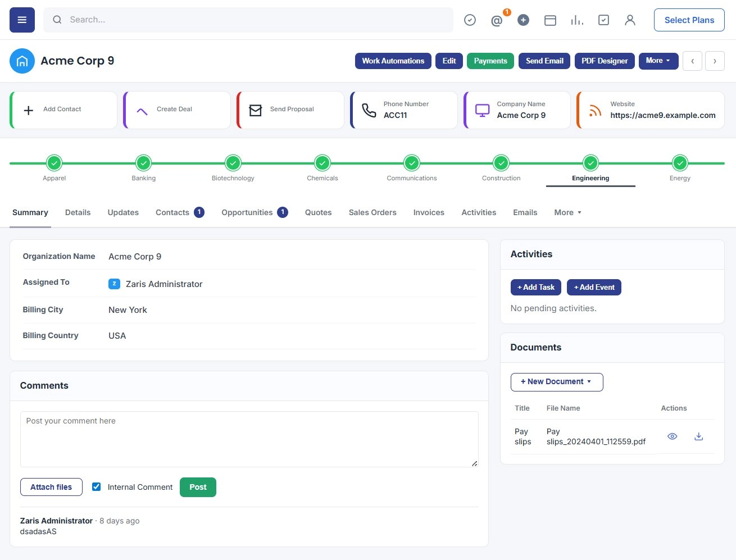Open PDF Designer
Image resolution: width=736 pixels, height=560 pixels.
(x=605, y=61)
